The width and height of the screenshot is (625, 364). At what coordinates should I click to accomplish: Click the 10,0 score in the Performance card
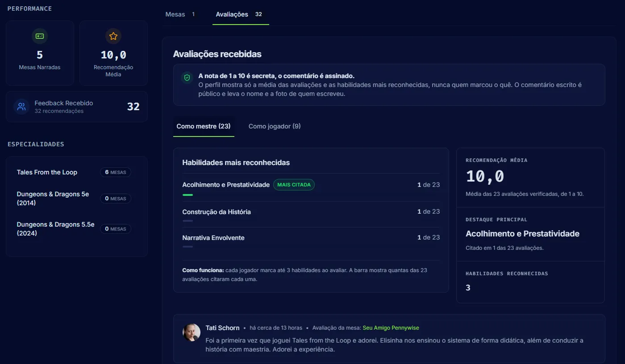tap(113, 55)
